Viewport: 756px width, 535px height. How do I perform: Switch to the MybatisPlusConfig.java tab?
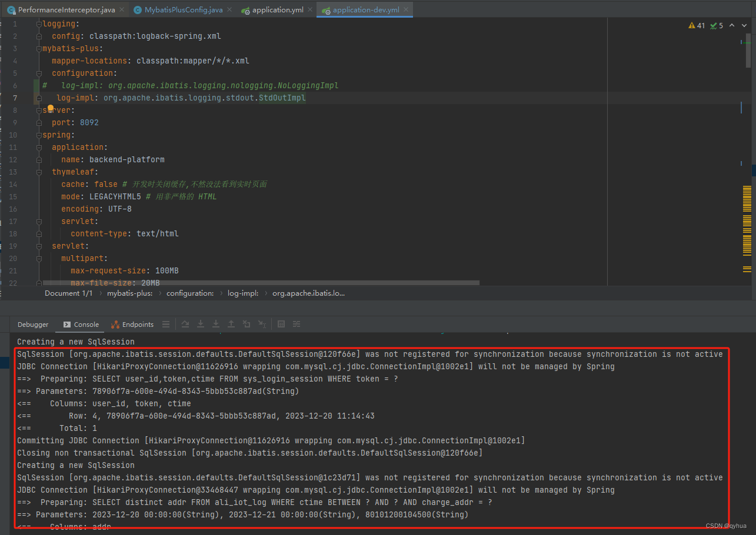(x=183, y=10)
